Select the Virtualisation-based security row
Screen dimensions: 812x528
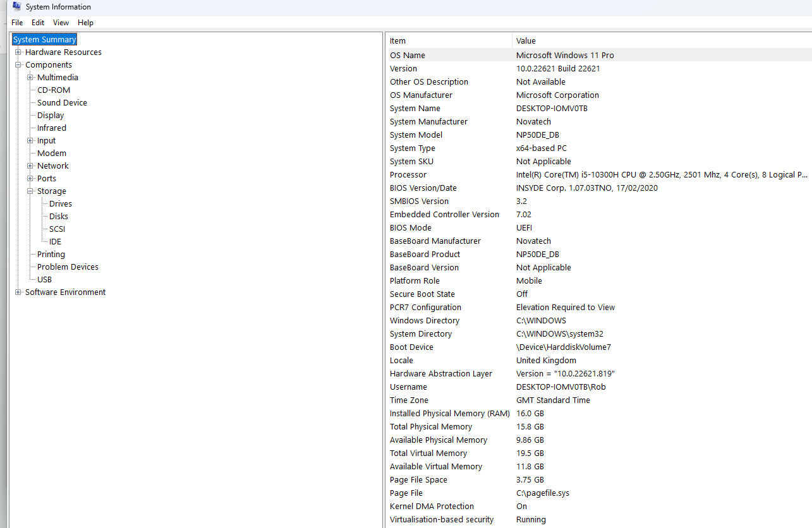point(598,520)
